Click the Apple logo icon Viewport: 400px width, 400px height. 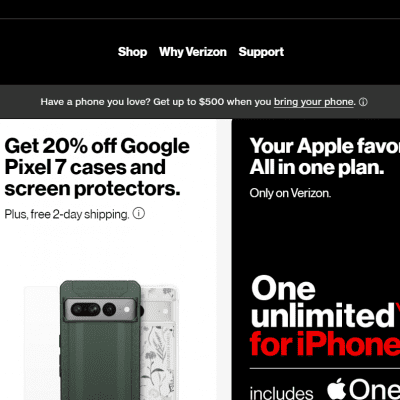click(x=336, y=389)
